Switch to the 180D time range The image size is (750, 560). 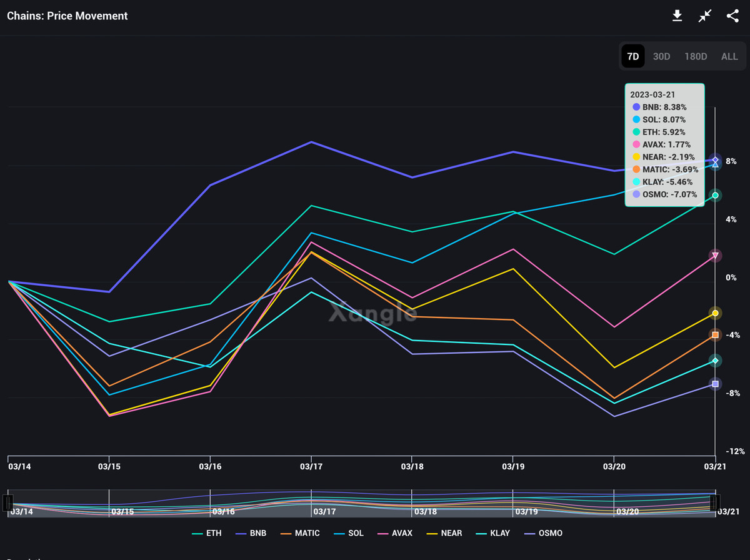(696, 56)
